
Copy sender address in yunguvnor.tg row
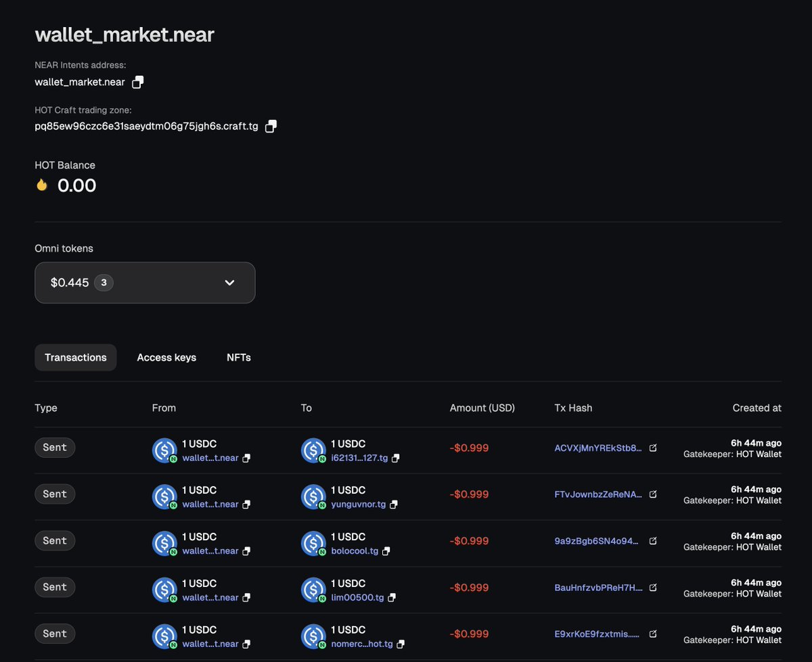[x=246, y=504]
